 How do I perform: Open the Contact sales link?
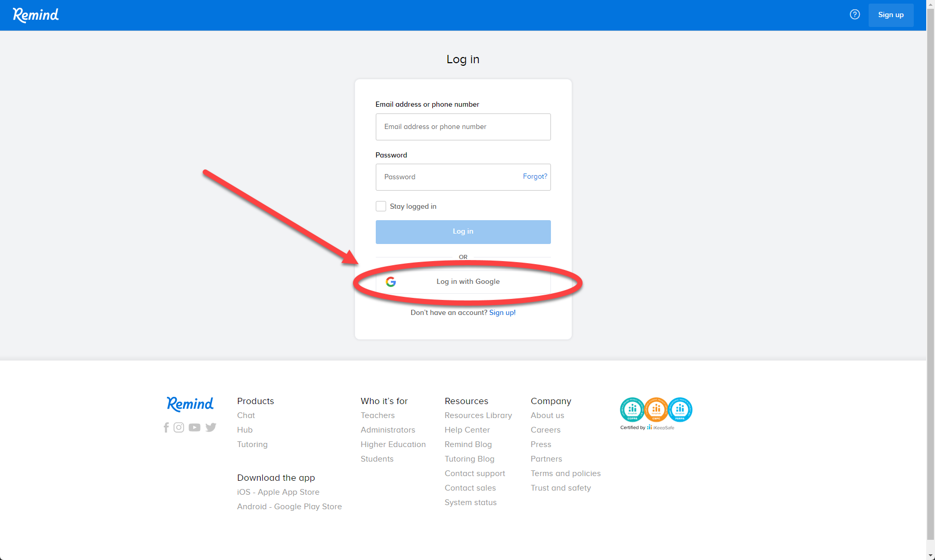coord(471,488)
